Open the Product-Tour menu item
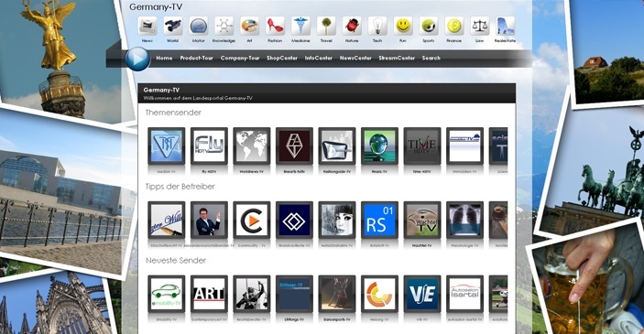The height and width of the screenshot is (334, 644). coord(196,58)
